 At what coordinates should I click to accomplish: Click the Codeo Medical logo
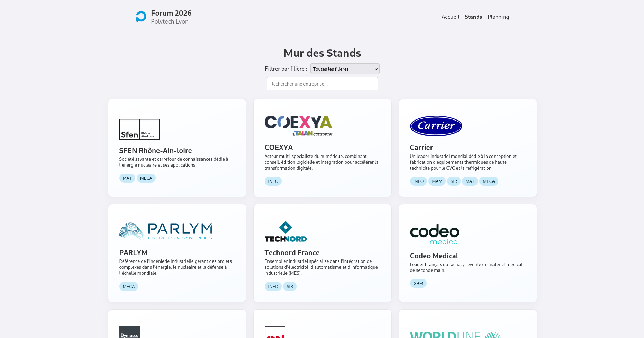coord(434,234)
